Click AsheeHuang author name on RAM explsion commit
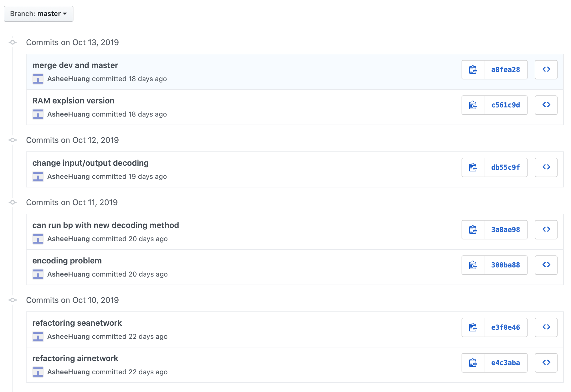This screenshot has width=571, height=392. click(x=69, y=114)
